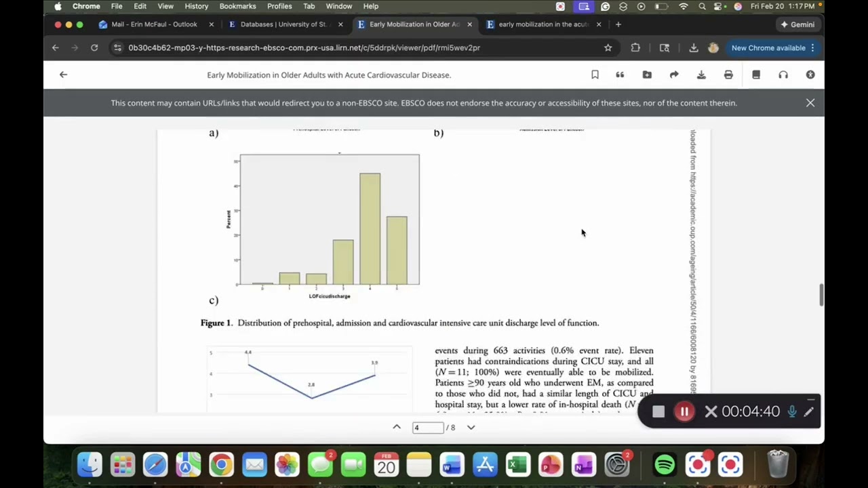The width and height of the screenshot is (868, 488).
Task: Navigate forward in Chrome
Action: pyautogui.click(x=75, y=47)
